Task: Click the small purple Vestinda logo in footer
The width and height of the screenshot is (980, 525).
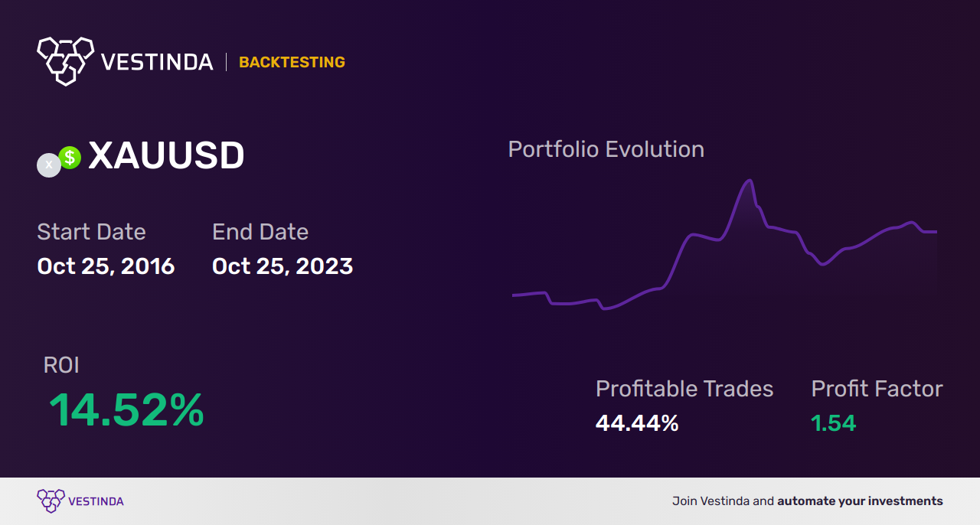Action: point(51,501)
